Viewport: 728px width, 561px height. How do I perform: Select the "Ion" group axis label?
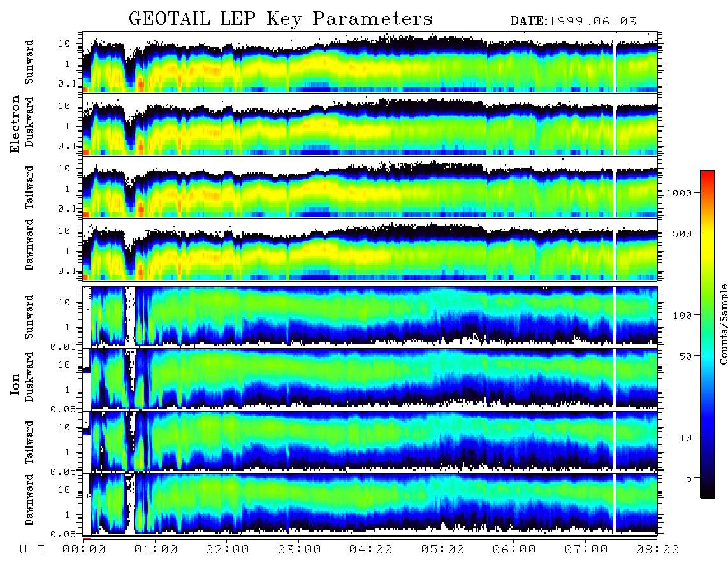pos(15,384)
